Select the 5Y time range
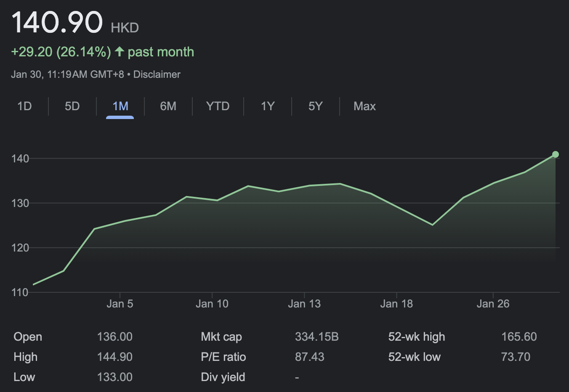Viewport: 569px width, 392px height. (315, 106)
